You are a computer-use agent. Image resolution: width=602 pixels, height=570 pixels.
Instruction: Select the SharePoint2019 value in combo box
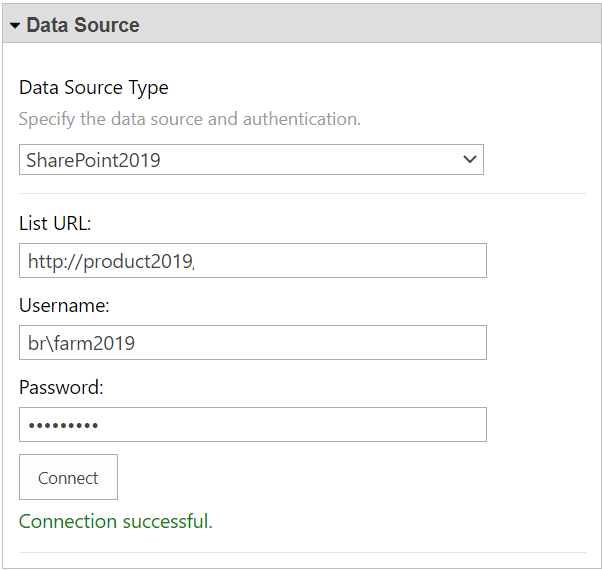(x=94, y=160)
